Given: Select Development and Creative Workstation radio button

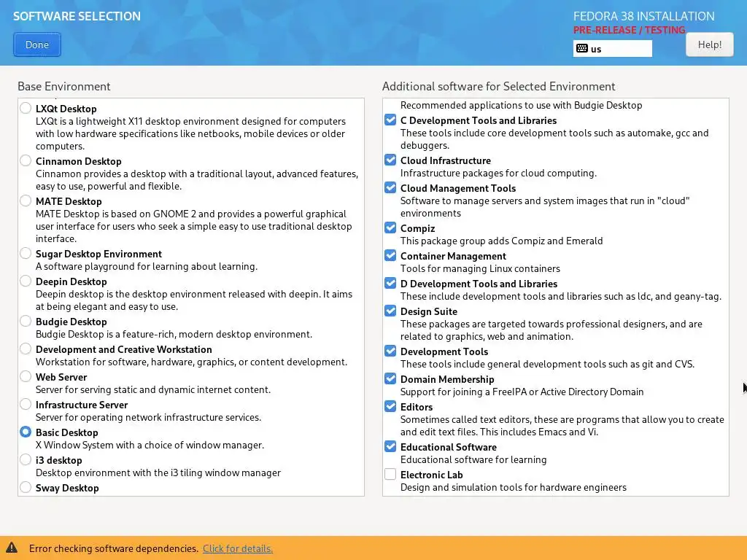Looking at the screenshot, I should click(x=26, y=348).
